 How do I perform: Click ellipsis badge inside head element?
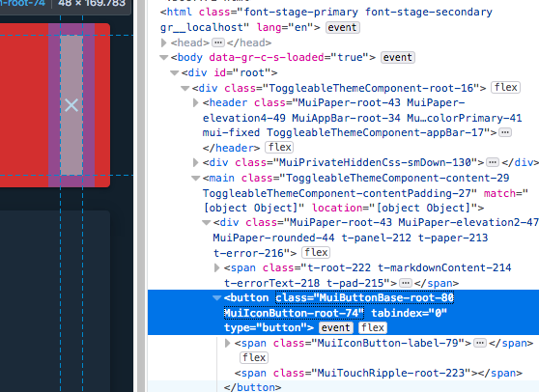[218, 42]
